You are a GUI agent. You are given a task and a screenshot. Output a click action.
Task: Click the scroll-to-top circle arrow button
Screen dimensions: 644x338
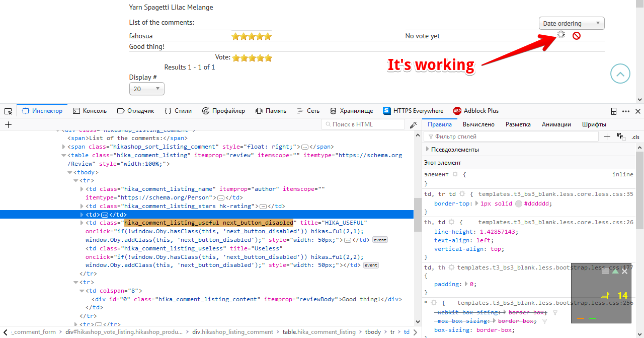(620, 74)
